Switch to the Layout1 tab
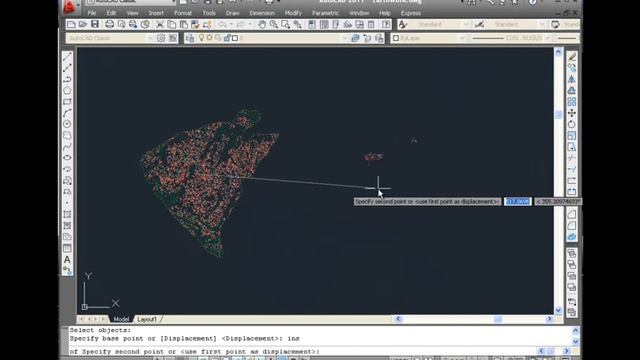 coord(147,319)
